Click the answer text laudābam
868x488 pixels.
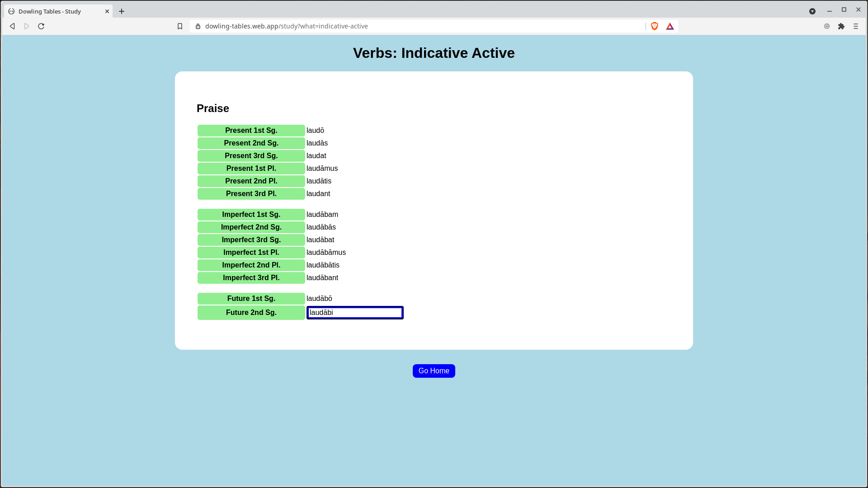tap(322, 215)
